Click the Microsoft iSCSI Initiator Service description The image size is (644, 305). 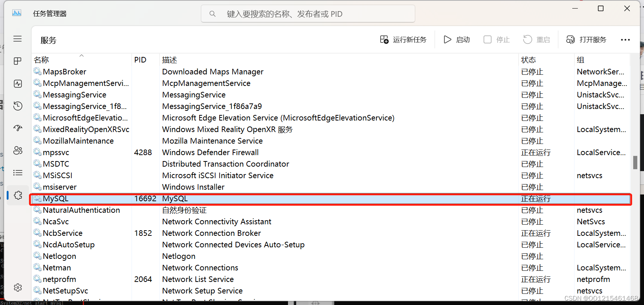218,176
